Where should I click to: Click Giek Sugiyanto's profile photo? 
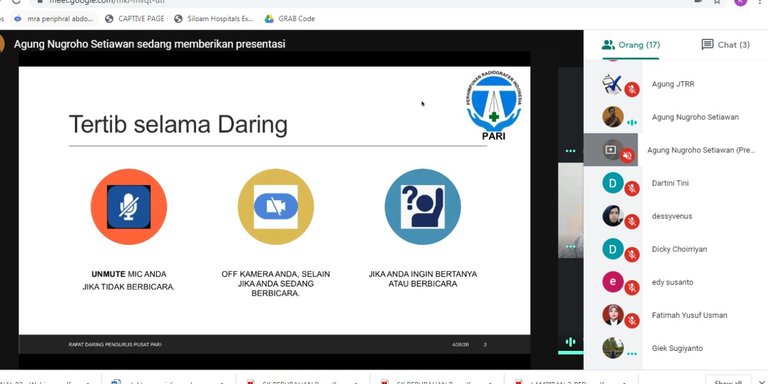pyautogui.click(x=613, y=348)
